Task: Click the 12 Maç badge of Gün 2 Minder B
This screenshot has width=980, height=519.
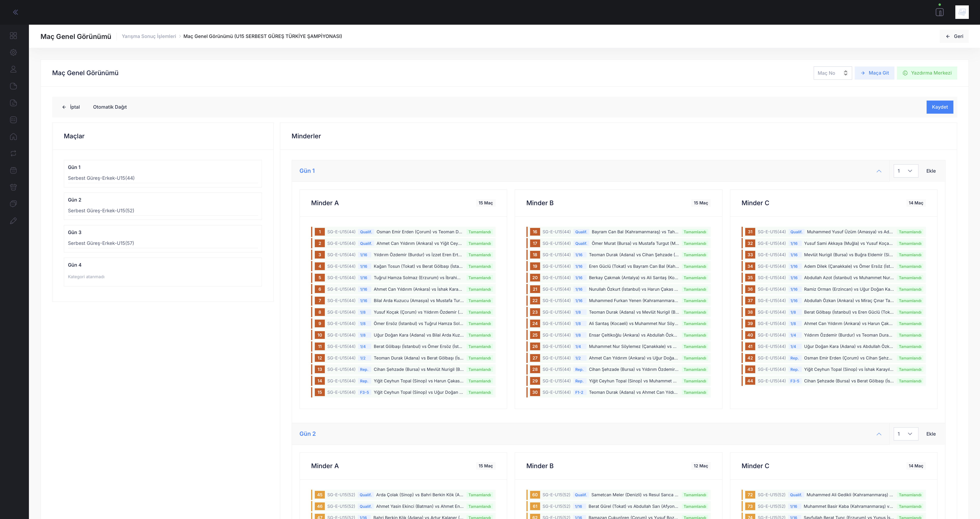Action: tap(701, 466)
